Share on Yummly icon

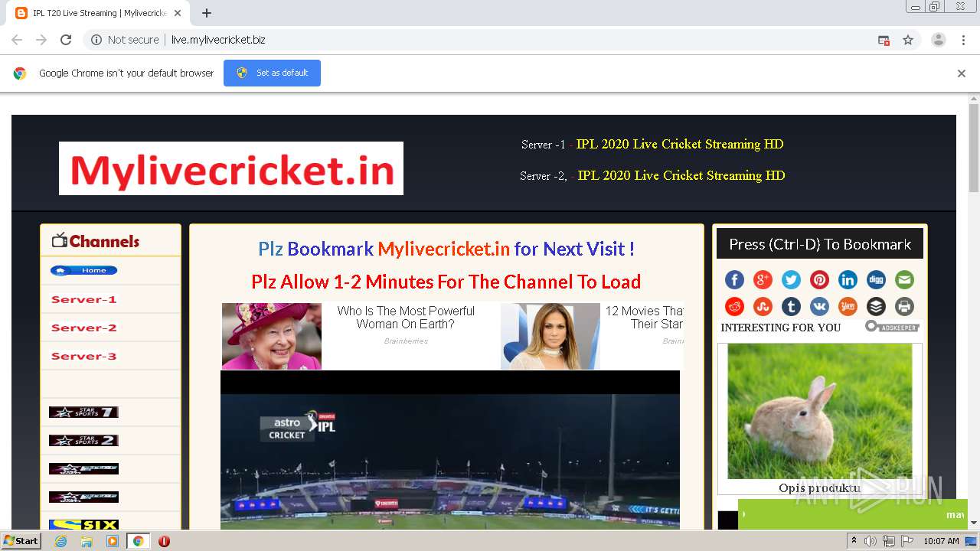coord(848,307)
